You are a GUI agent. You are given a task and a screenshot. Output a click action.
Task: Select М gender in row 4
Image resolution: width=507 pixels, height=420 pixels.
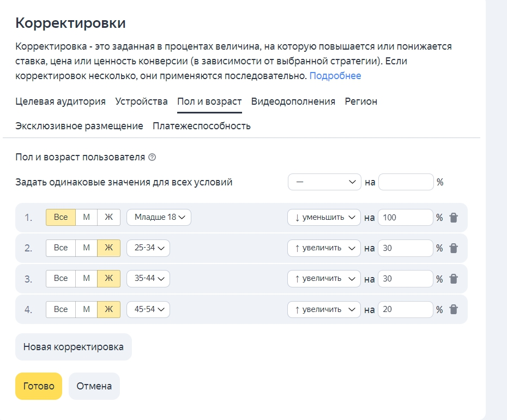pyautogui.click(x=86, y=309)
